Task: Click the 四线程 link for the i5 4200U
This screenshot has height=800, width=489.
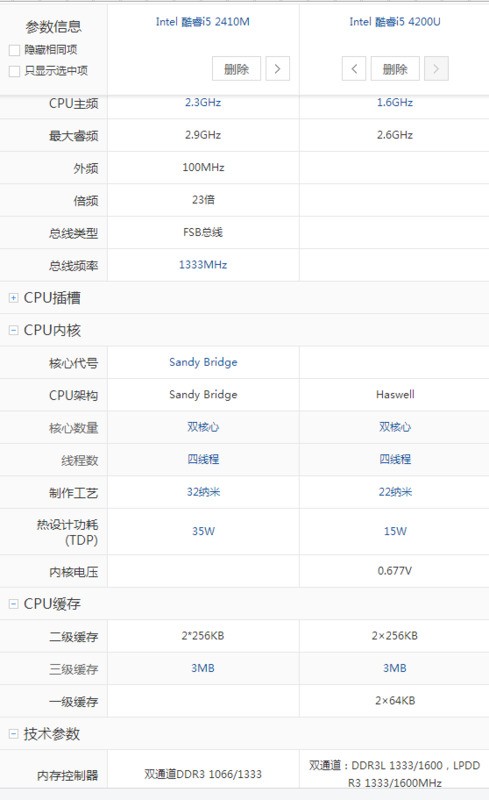Action: coord(395,459)
